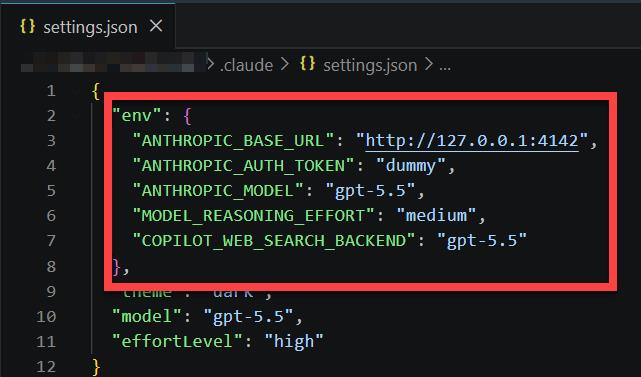The height and width of the screenshot is (377, 641).
Task: Click line number 11 in the gutter
Action: (46, 341)
